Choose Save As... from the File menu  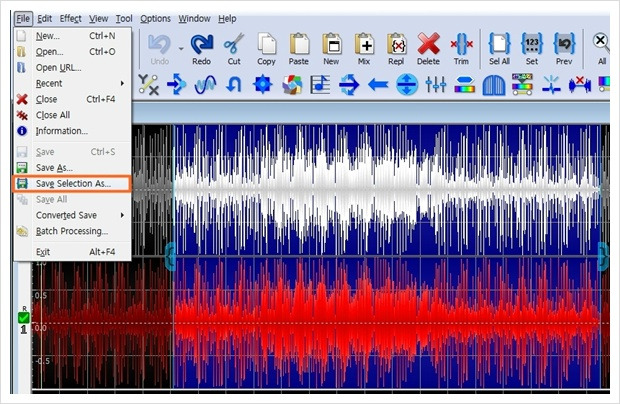point(72,168)
